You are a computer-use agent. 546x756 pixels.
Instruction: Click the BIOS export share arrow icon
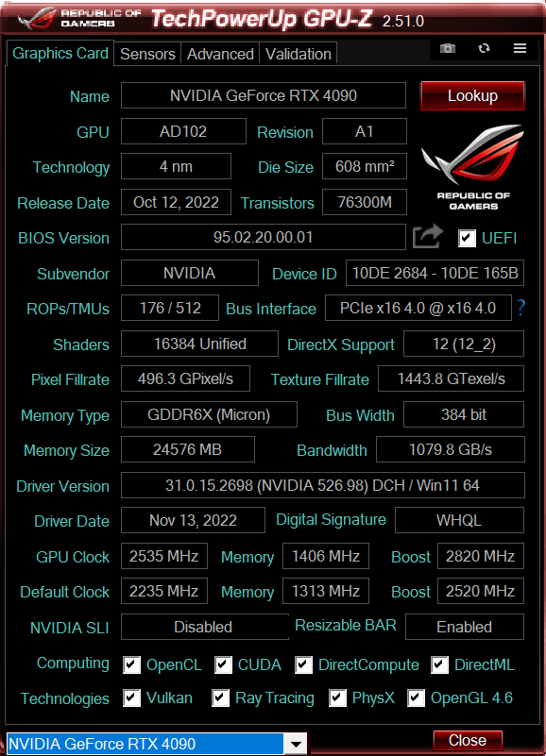428,237
